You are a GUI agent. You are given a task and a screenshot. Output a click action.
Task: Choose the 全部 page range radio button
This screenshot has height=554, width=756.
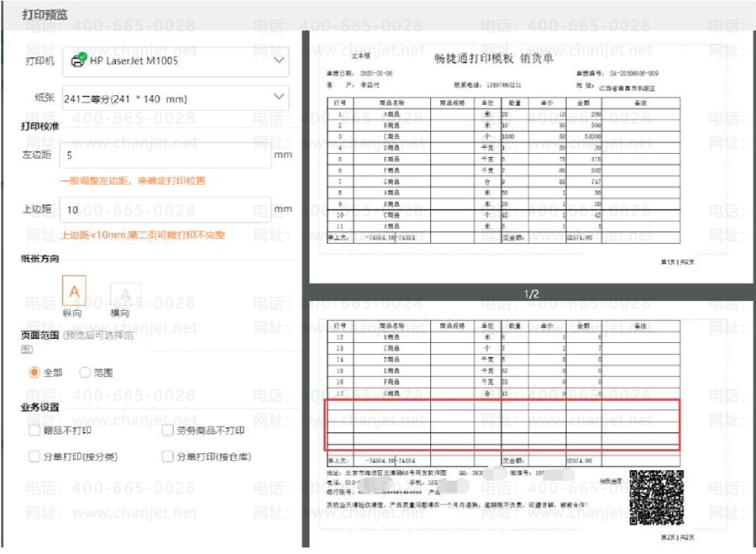[34, 372]
